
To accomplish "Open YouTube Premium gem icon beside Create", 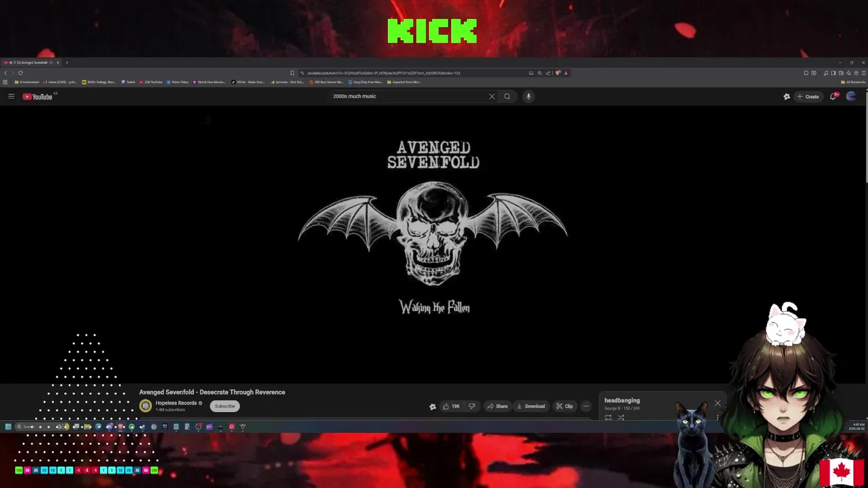I will (787, 96).
